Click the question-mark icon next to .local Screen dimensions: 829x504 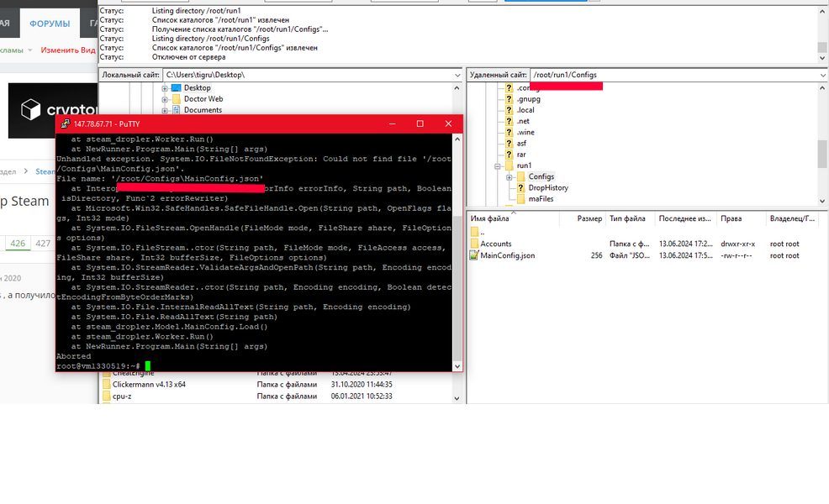click(509, 110)
